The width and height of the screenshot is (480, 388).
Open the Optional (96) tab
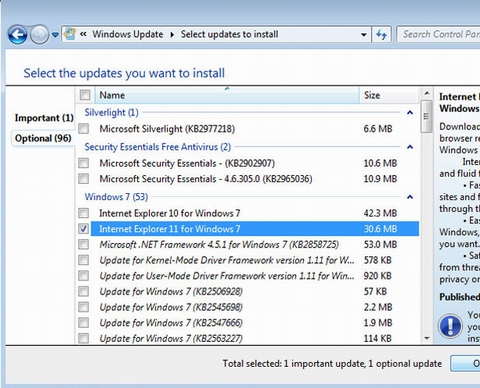[x=43, y=138]
